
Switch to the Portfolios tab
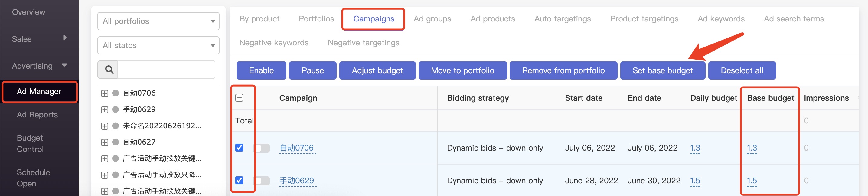pos(316,19)
